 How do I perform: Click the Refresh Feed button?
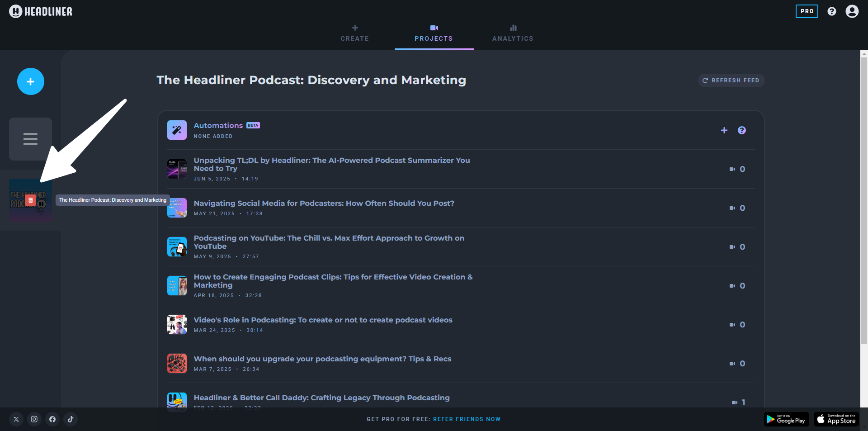731,81
